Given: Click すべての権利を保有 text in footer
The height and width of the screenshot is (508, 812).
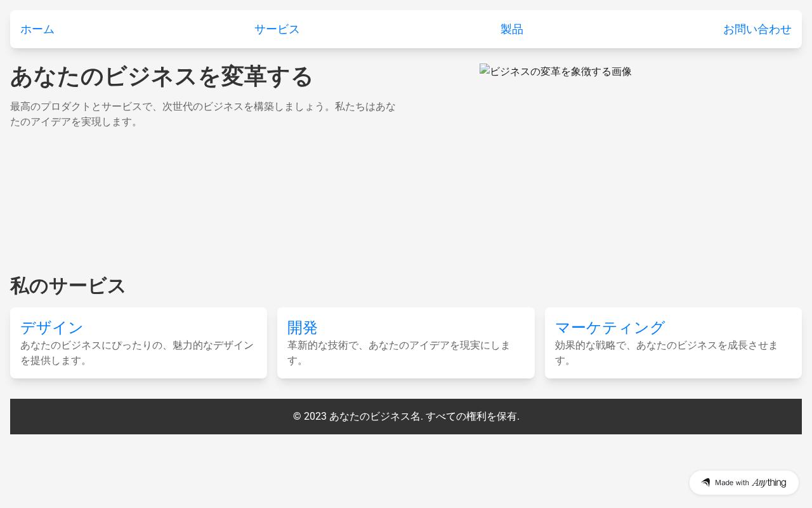Looking at the screenshot, I should click(x=472, y=417).
